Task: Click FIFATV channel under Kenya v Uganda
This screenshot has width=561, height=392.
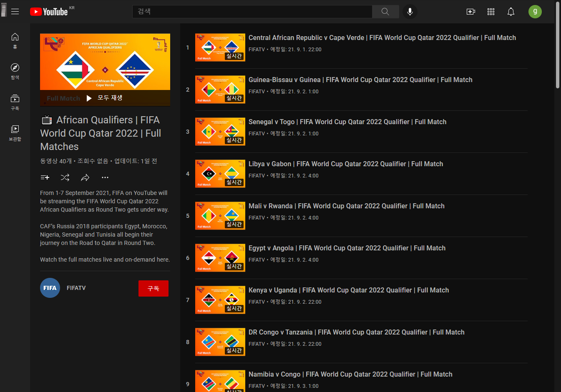Action: [257, 302]
